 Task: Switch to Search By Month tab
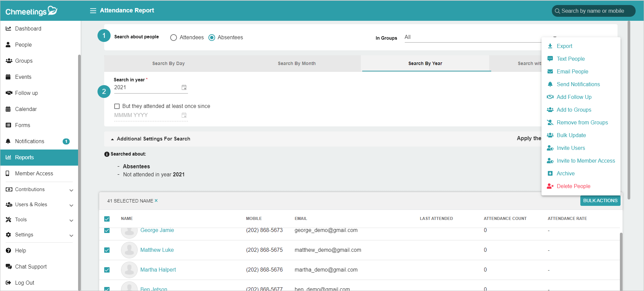coord(297,63)
